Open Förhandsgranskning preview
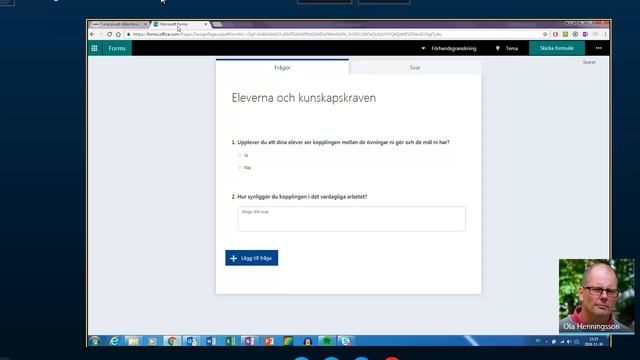Screen dimensions: 640x360 pyautogui.click(x=449, y=48)
